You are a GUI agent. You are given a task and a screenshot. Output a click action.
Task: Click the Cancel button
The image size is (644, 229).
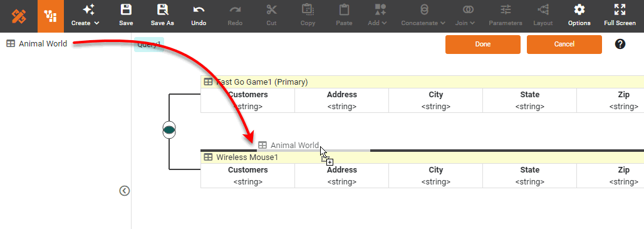pyautogui.click(x=564, y=45)
